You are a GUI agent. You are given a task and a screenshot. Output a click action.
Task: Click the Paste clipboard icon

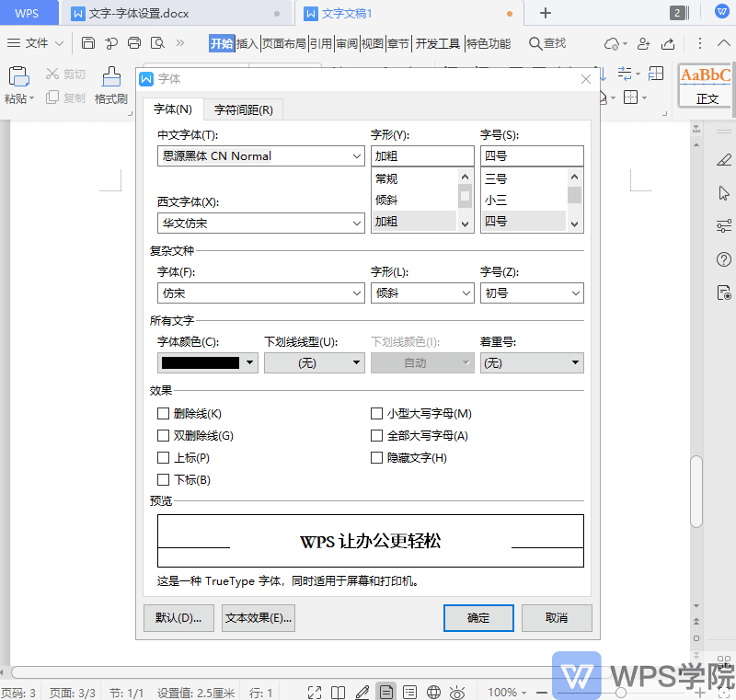click(18, 76)
